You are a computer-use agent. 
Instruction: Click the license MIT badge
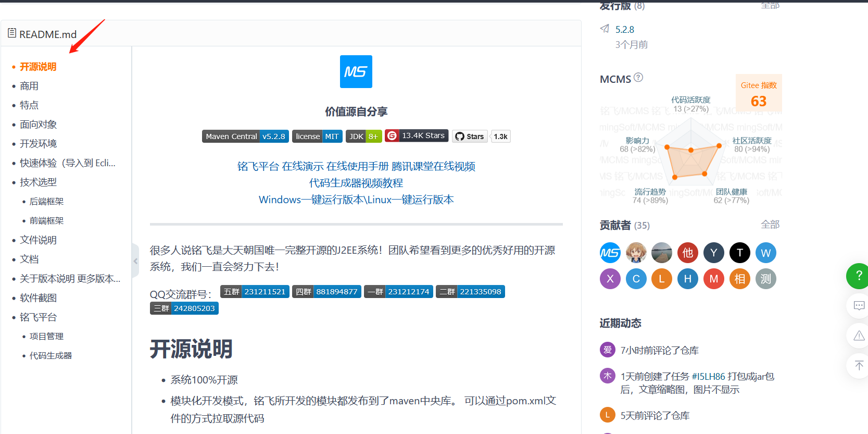click(317, 137)
